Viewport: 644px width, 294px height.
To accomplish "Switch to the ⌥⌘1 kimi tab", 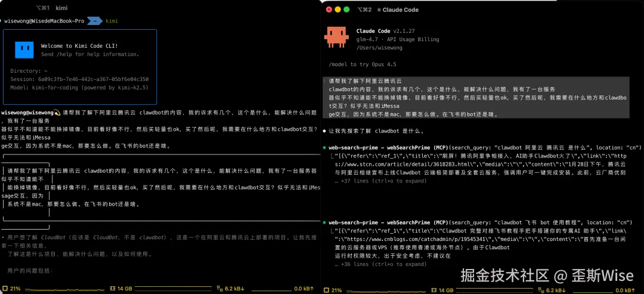I will (x=51, y=8).
